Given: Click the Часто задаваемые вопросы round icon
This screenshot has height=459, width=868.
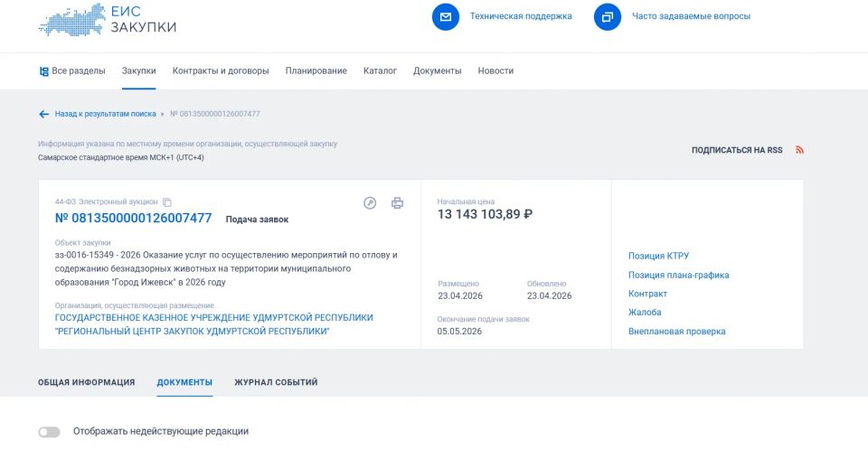Looking at the screenshot, I should click(x=608, y=16).
